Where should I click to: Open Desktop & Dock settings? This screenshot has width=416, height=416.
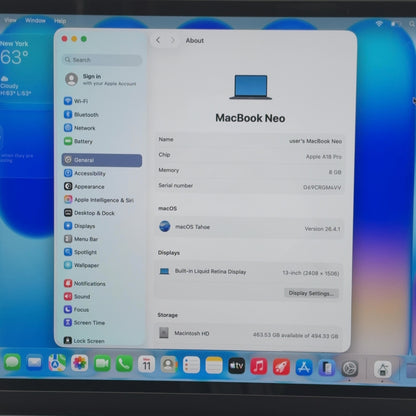(x=89, y=213)
